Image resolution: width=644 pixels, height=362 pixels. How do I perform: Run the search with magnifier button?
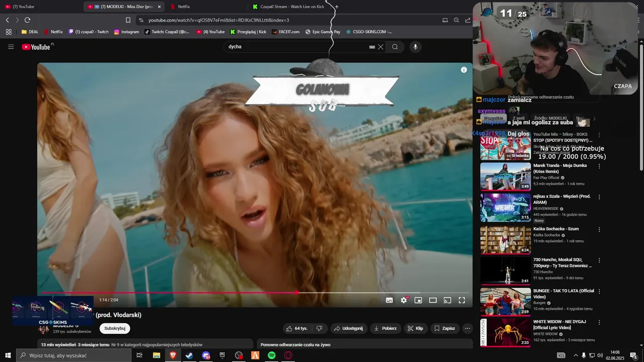(395, 47)
